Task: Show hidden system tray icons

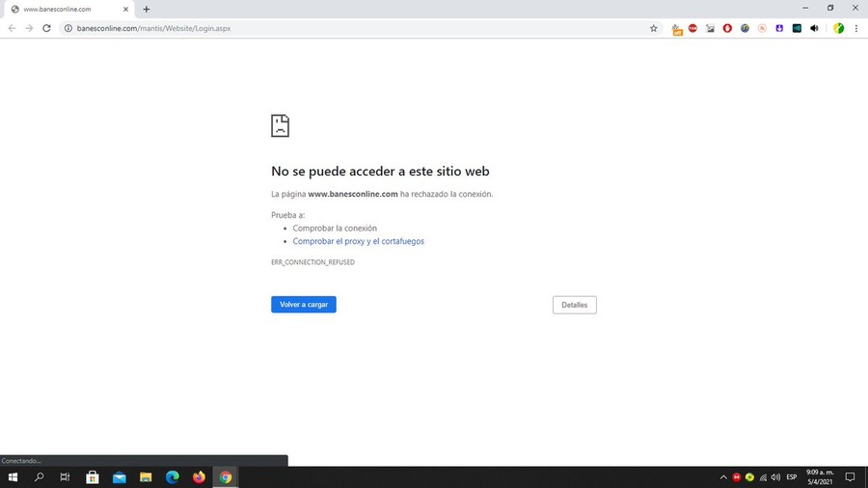Action: coord(723,477)
